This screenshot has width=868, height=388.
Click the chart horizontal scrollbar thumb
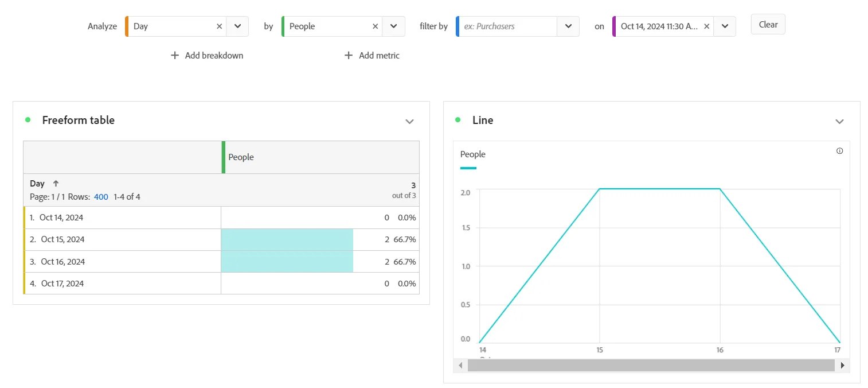click(x=651, y=365)
